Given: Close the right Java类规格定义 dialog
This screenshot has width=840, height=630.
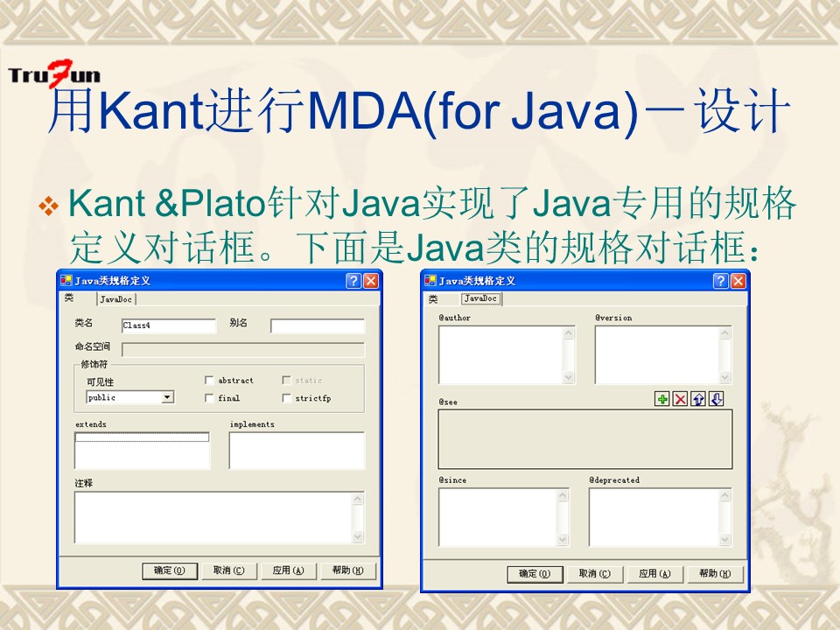Looking at the screenshot, I should [738, 281].
